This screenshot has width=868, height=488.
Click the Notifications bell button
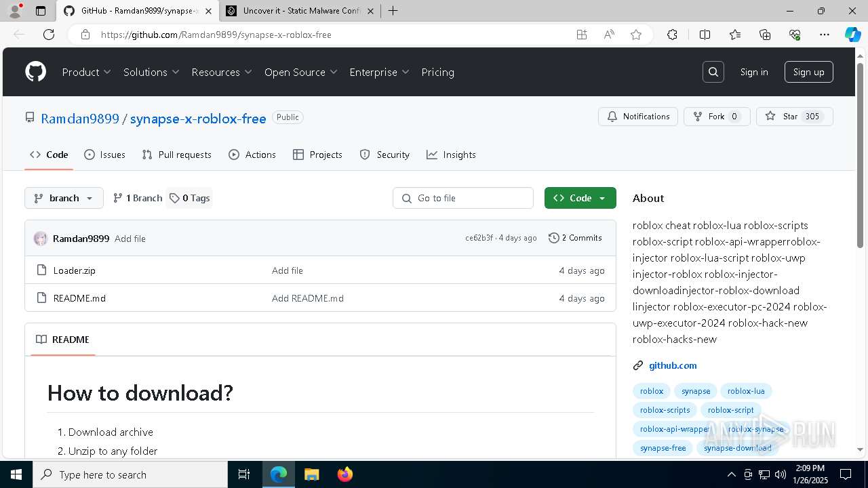[638, 117]
